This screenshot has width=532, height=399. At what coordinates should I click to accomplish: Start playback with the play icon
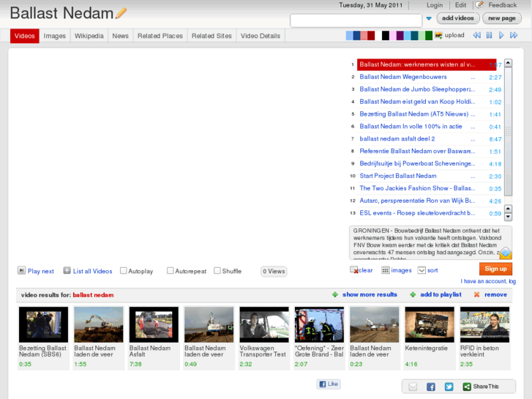point(501,35)
